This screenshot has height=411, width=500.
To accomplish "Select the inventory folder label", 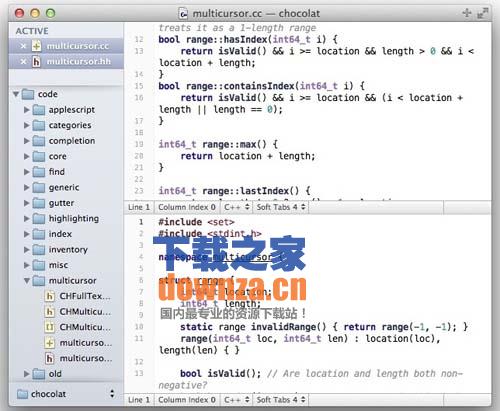I will (x=68, y=250).
